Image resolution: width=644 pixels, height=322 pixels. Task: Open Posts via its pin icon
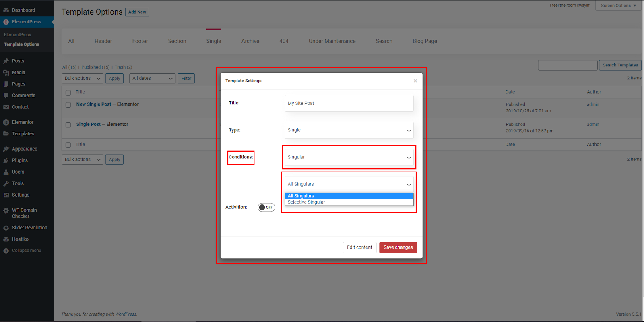coord(6,61)
